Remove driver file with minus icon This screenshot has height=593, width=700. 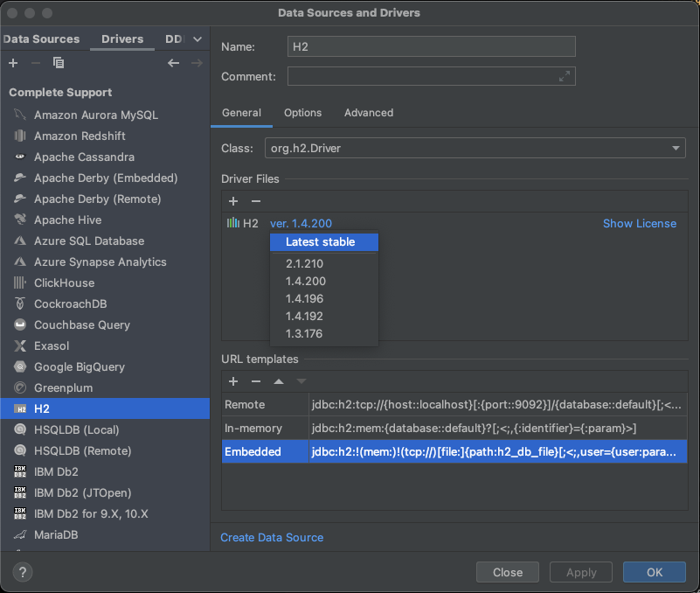pos(256,201)
